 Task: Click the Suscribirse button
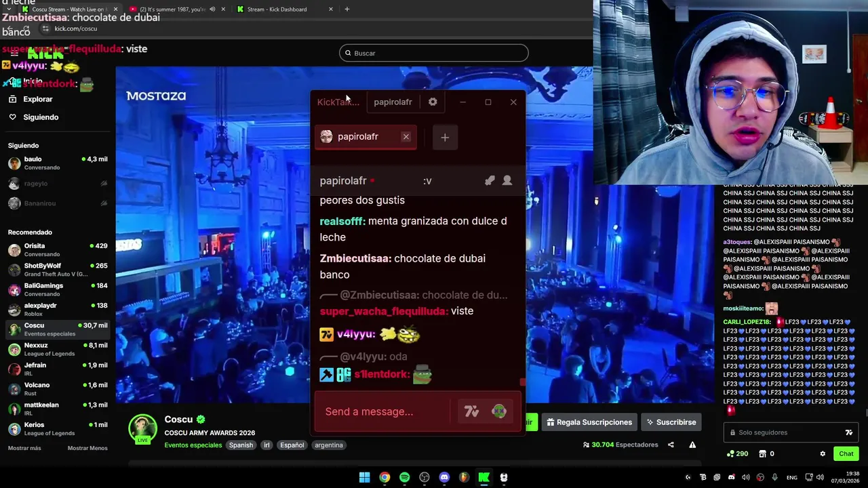(670, 422)
